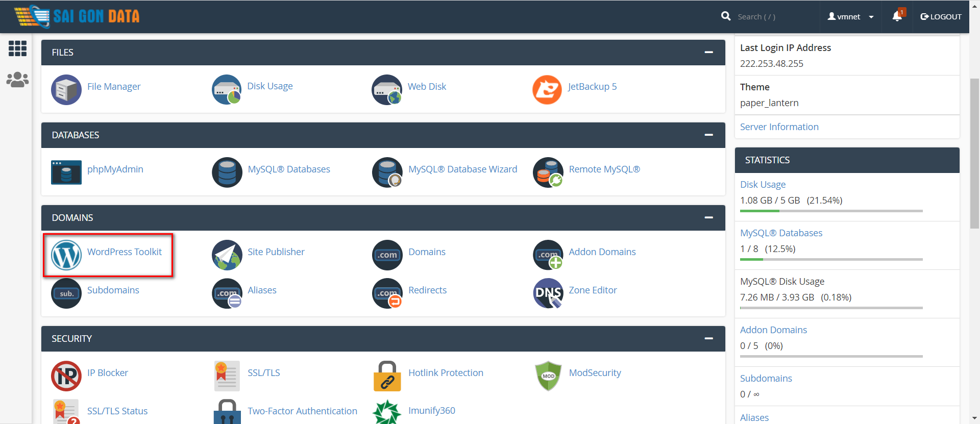Click the MySQL Databases progress bar
980x424 pixels.
click(831, 259)
